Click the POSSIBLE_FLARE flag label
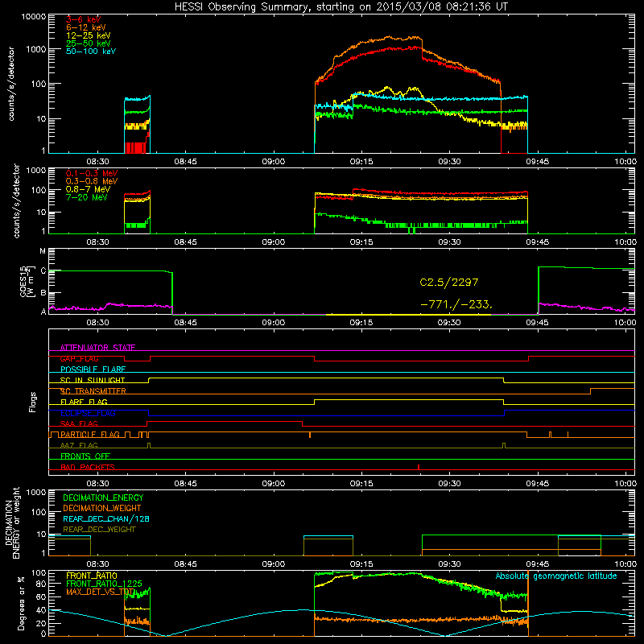 (93, 369)
